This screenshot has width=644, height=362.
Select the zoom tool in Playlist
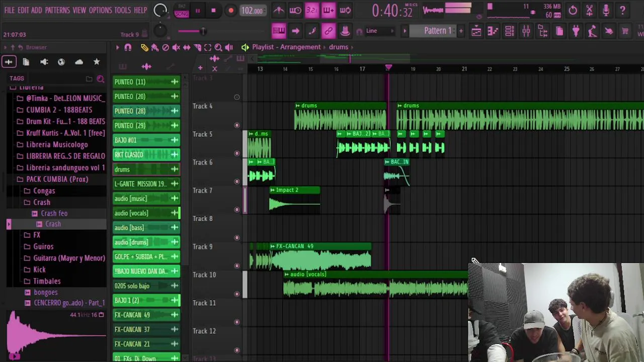click(218, 47)
